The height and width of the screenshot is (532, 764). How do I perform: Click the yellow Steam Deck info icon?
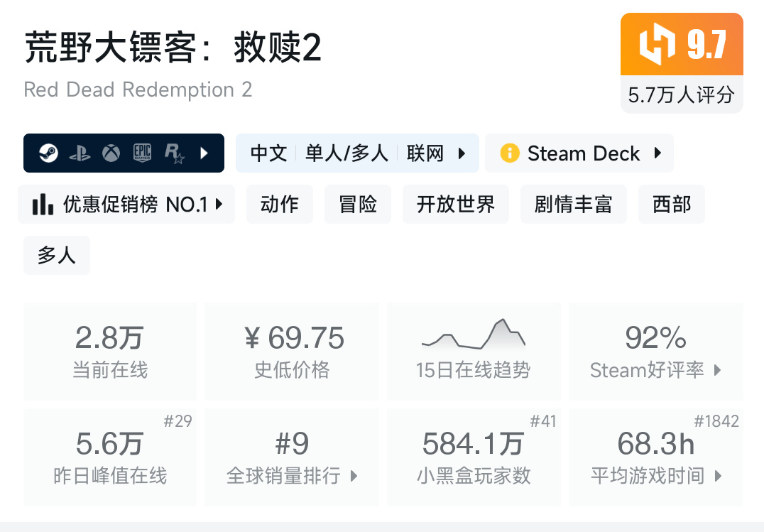(x=509, y=153)
